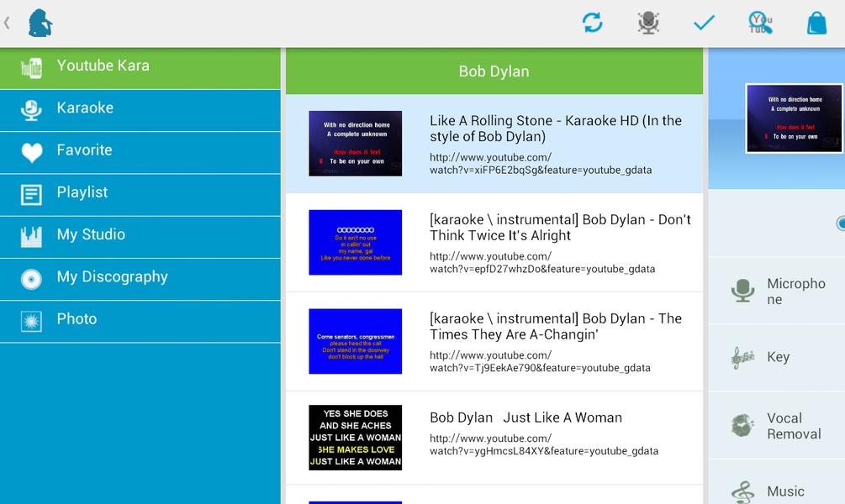The height and width of the screenshot is (504, 845).
Task: Click the YouTube icon beside Youtube Kara
Action: point(31,68)
